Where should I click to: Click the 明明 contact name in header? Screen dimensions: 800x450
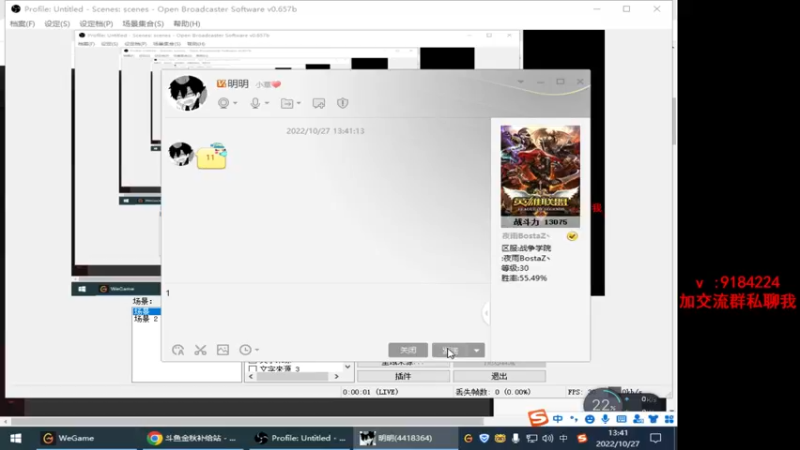click(238, 84)
